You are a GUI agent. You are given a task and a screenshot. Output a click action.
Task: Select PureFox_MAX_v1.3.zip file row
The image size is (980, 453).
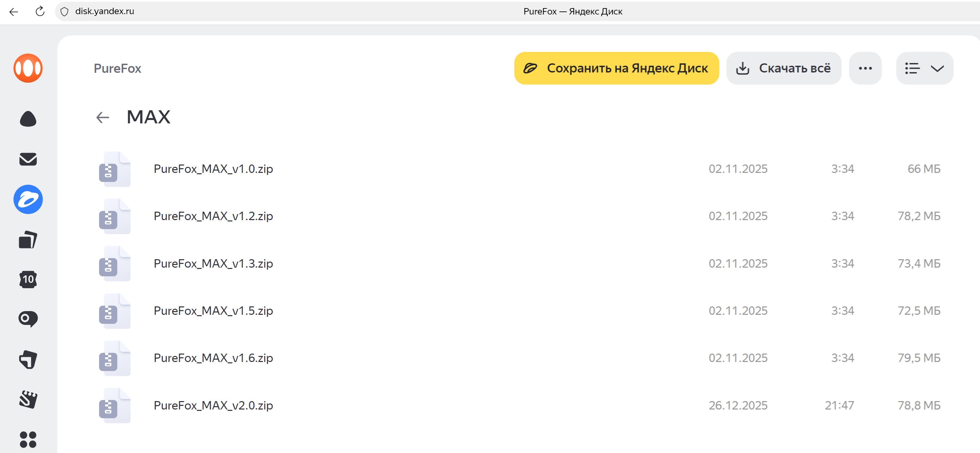point(213,264)
